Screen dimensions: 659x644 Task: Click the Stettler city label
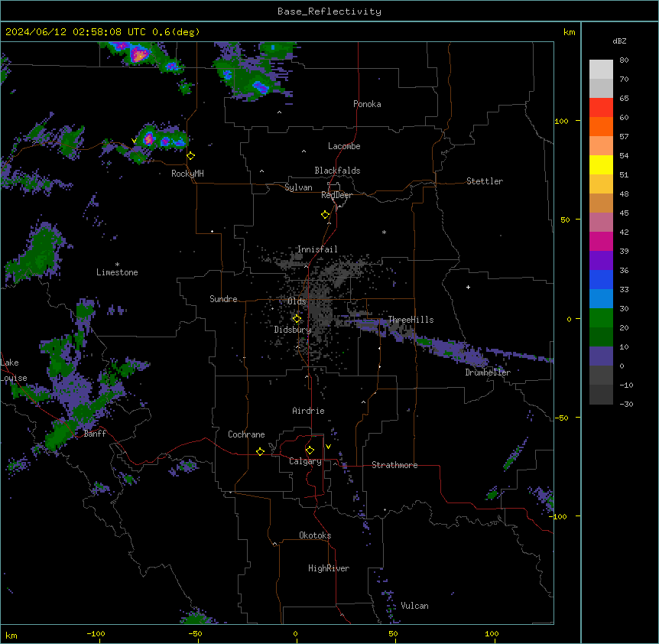[485, 181]
